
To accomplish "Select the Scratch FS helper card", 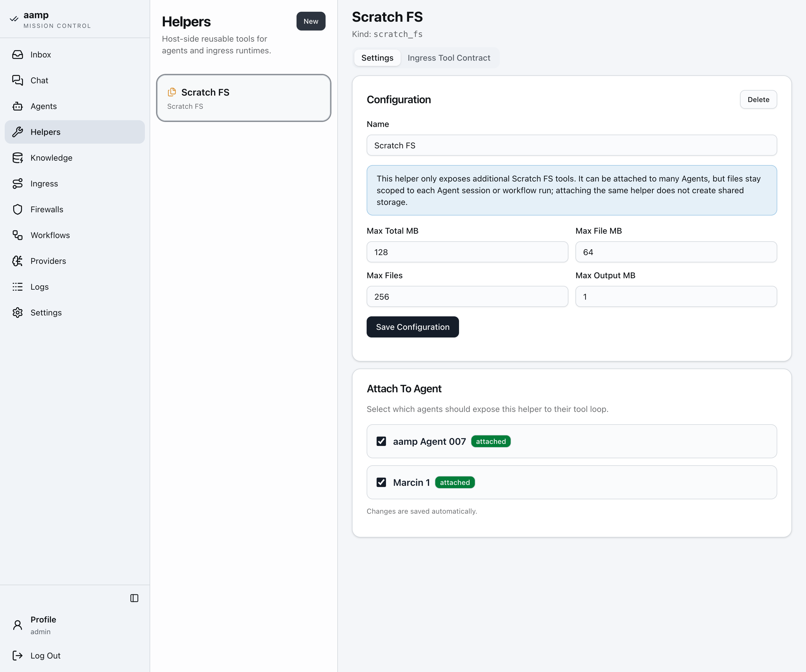I will point(244,98).
